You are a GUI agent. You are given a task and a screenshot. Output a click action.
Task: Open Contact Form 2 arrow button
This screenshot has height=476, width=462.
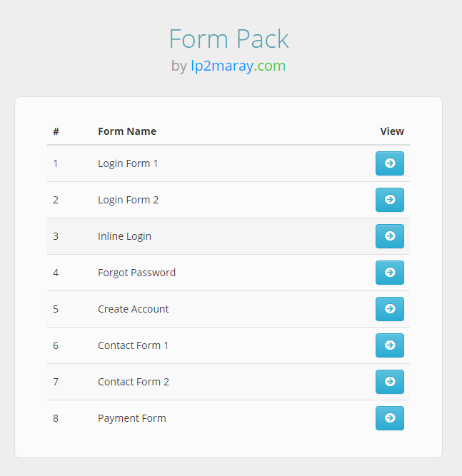pos(390,382)
